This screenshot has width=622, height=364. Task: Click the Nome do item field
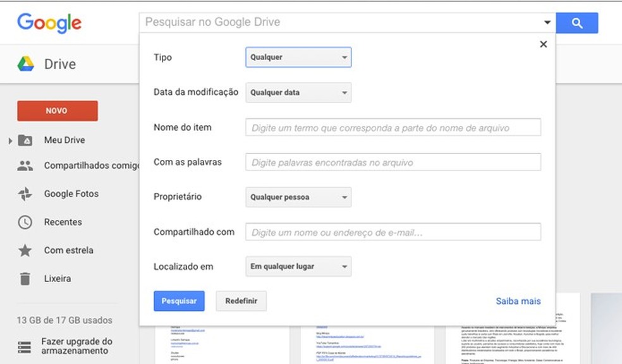[x=393, y=127]
